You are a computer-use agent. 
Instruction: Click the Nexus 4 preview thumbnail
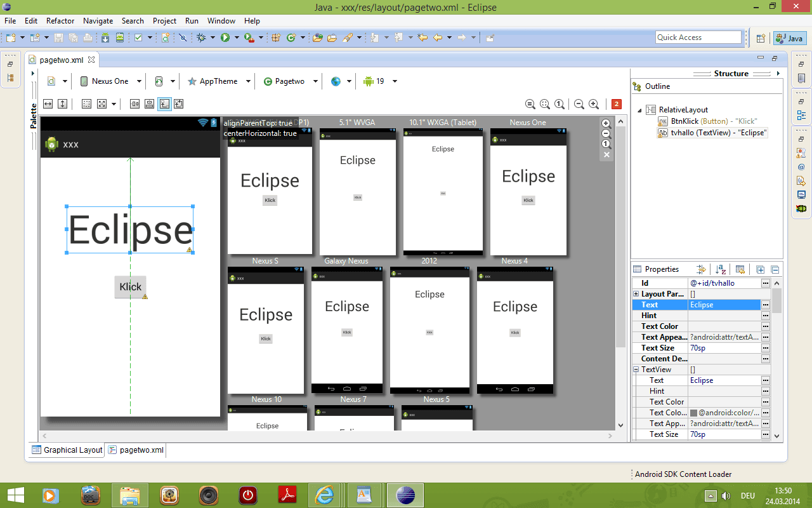pyautogui.click(x=514, y=330)
